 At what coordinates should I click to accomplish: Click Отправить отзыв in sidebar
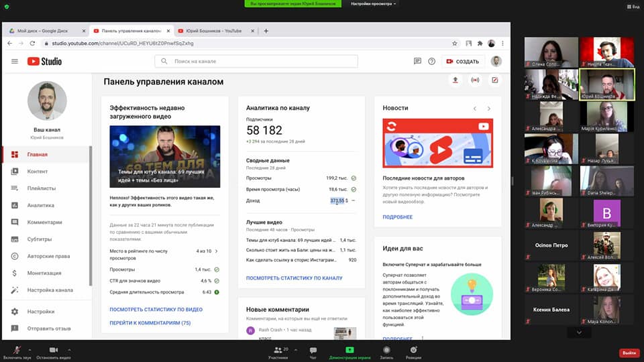(46, 328)
